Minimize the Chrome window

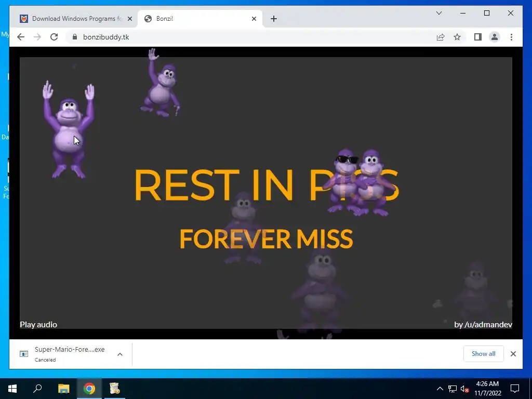463,13
